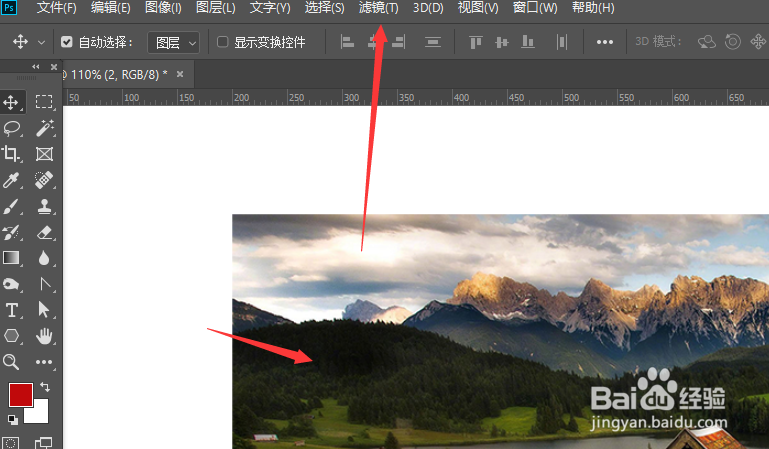This screenshot has height=449, width=769.
Task: Swap foreground and background colors
Action: click(x=45, y=387)
